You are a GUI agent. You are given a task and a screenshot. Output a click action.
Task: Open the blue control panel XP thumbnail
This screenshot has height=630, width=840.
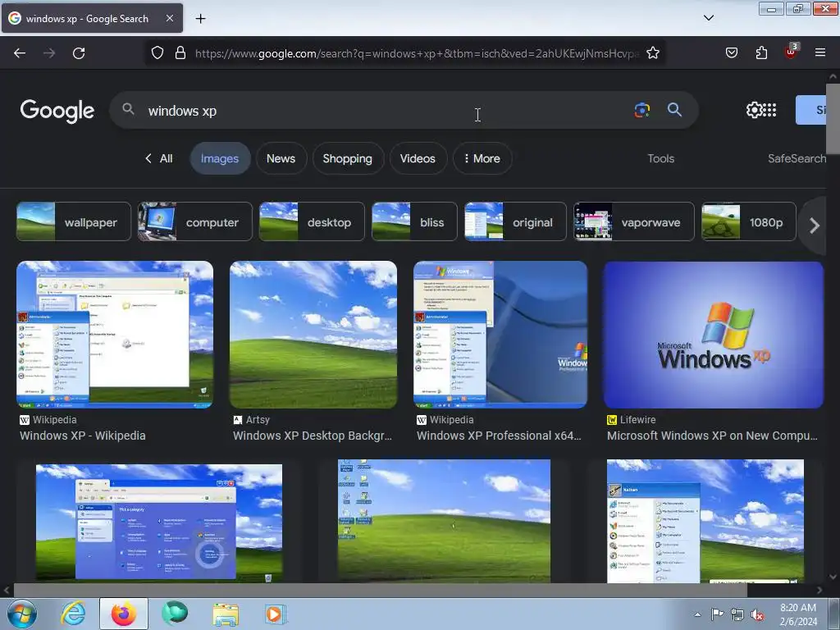[159, 522]
